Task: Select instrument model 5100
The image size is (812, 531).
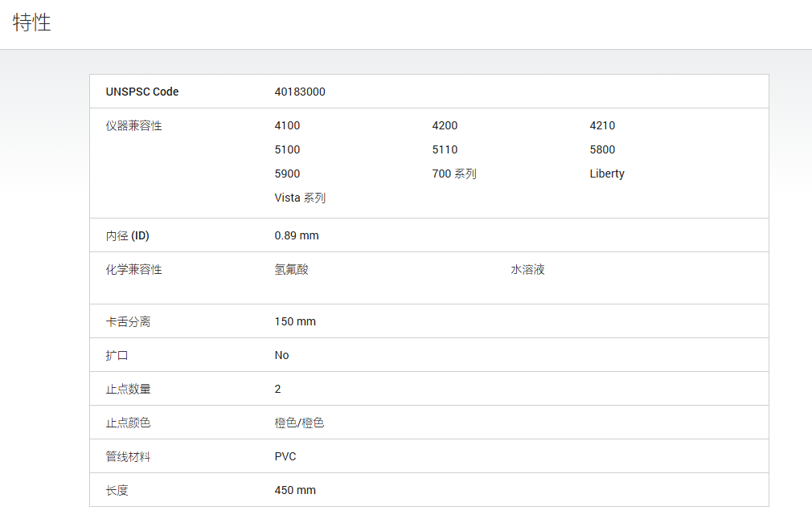Action: click(x=287, y=149)
